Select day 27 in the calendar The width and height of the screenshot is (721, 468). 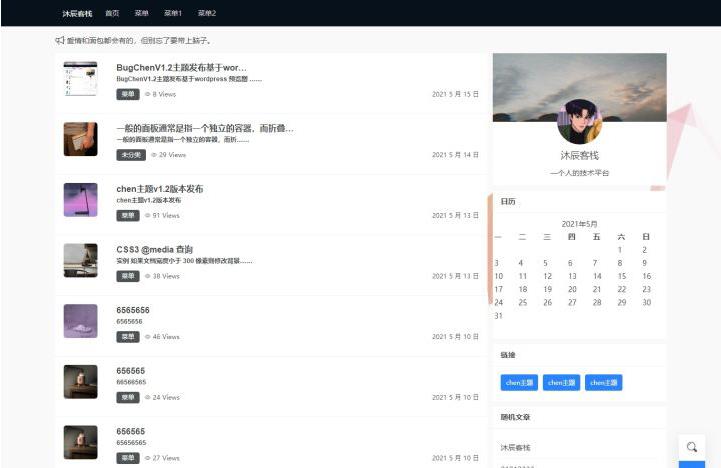(x=572, y=302)
